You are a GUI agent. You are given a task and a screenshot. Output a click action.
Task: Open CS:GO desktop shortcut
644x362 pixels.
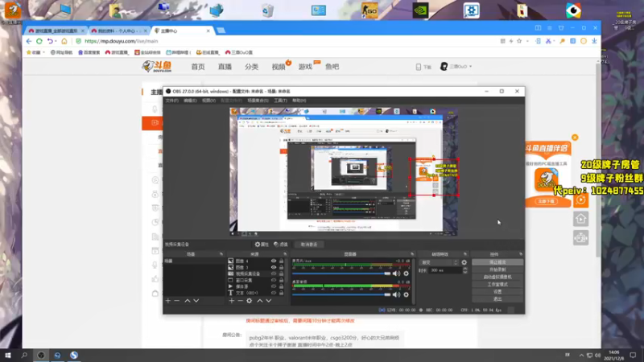tap(369, 10)
